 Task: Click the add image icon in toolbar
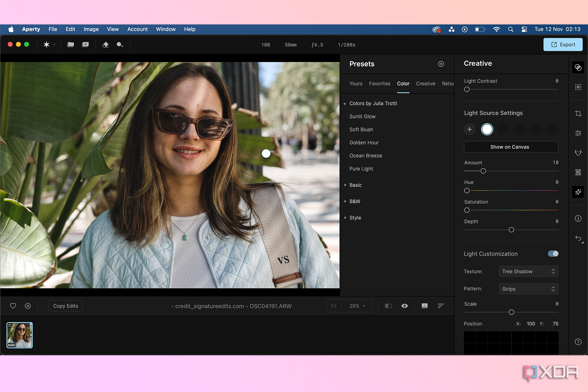point(85,45)
